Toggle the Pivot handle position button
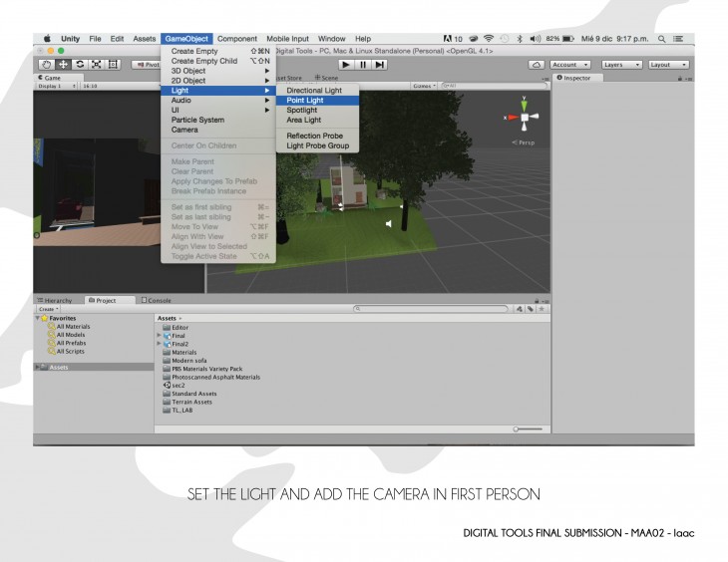Viewport: 728px width, 562px height. click(144, 64)
